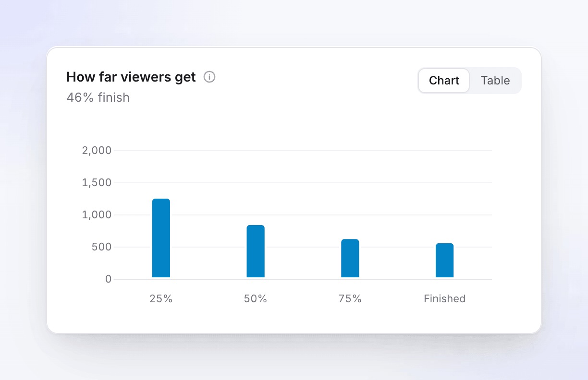This screenshot has height=380, width=588.
Task: Click the blue bar for 50%
Action: coord(256,251)
